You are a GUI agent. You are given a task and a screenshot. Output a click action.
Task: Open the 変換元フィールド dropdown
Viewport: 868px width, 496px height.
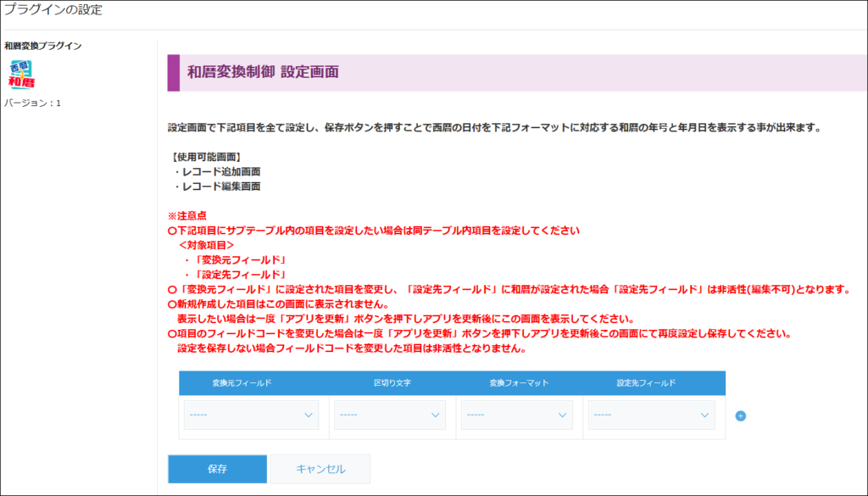pyautogui.click(x=251, y=415)
